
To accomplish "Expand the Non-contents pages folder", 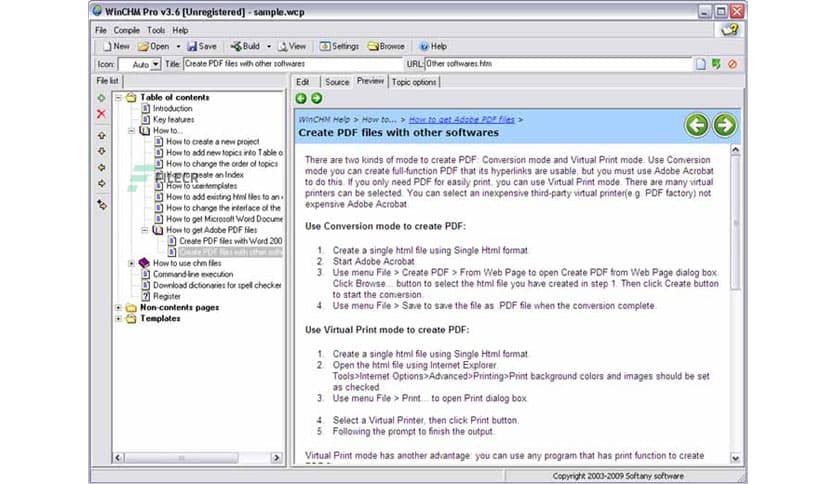I will point(118,308).
